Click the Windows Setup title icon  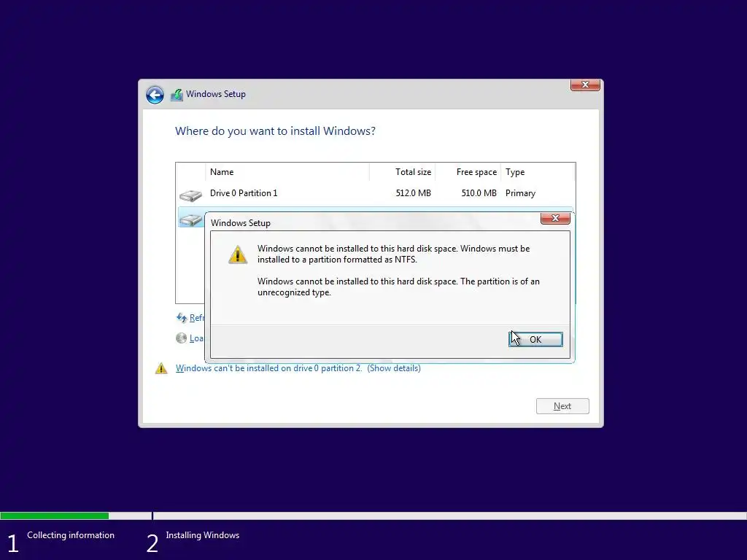(177, 94)
